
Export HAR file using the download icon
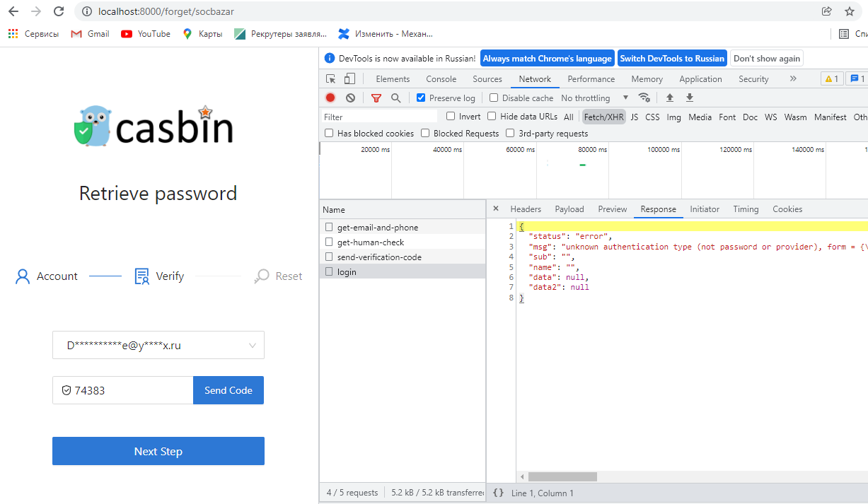689,98
